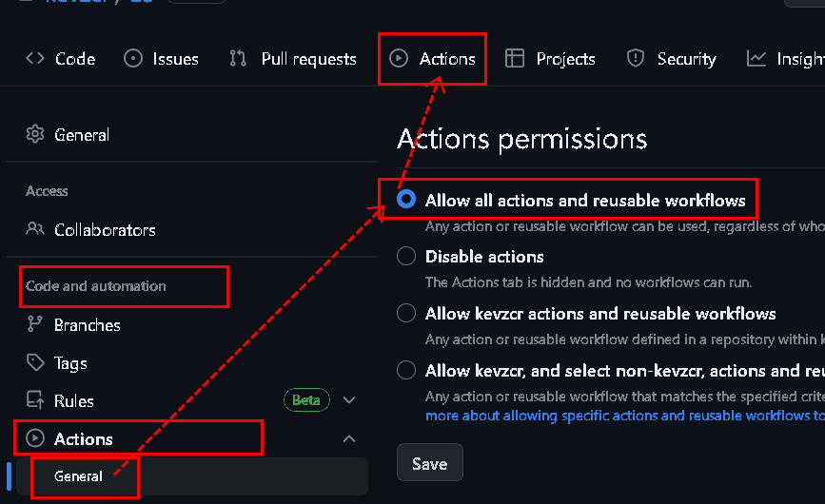Click the Insights graph icon
The width and height of the screenshot is (825, 504).
point(756,59)
